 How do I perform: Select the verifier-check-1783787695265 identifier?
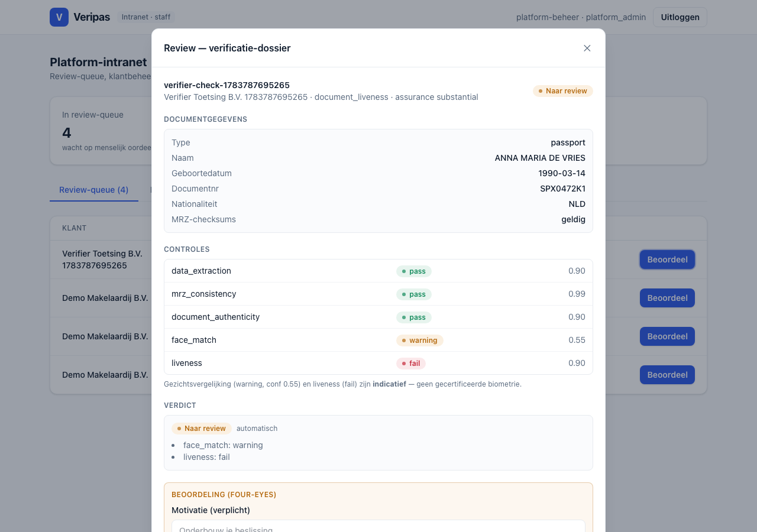(x=227, y=85)
